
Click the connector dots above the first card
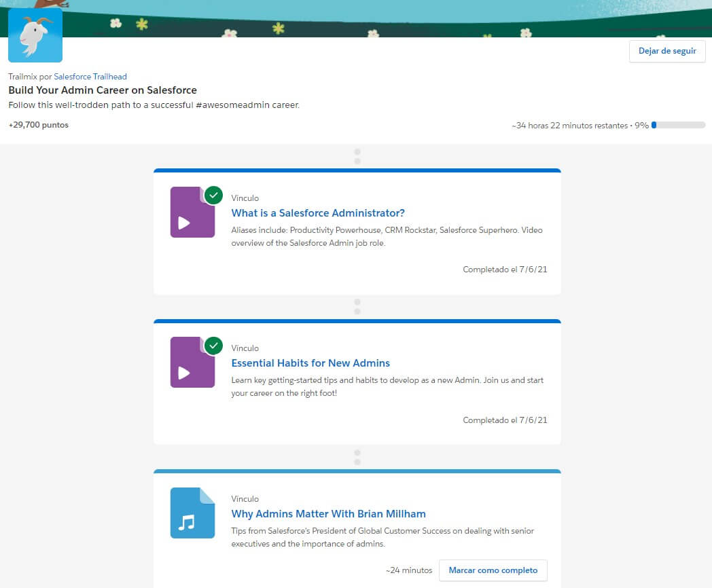[357, 156]
